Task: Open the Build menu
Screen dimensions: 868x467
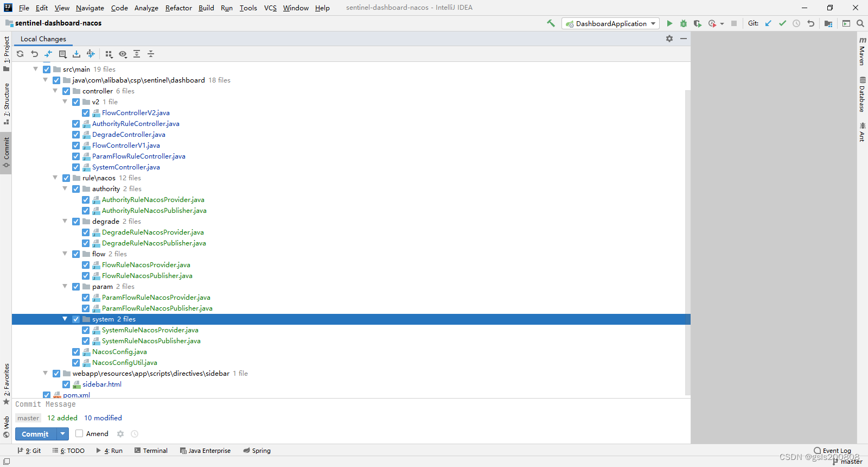Action: (206, 8)
